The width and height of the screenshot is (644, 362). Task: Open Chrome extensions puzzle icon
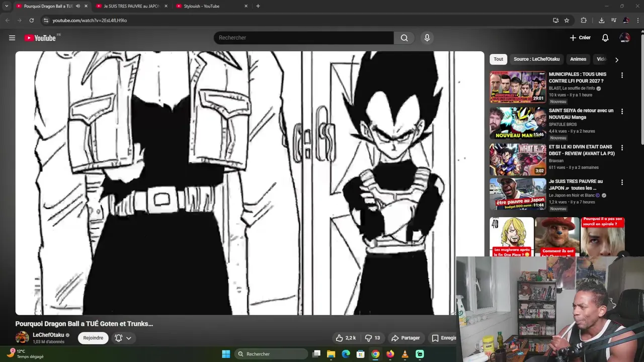click(x=584, y=20)
